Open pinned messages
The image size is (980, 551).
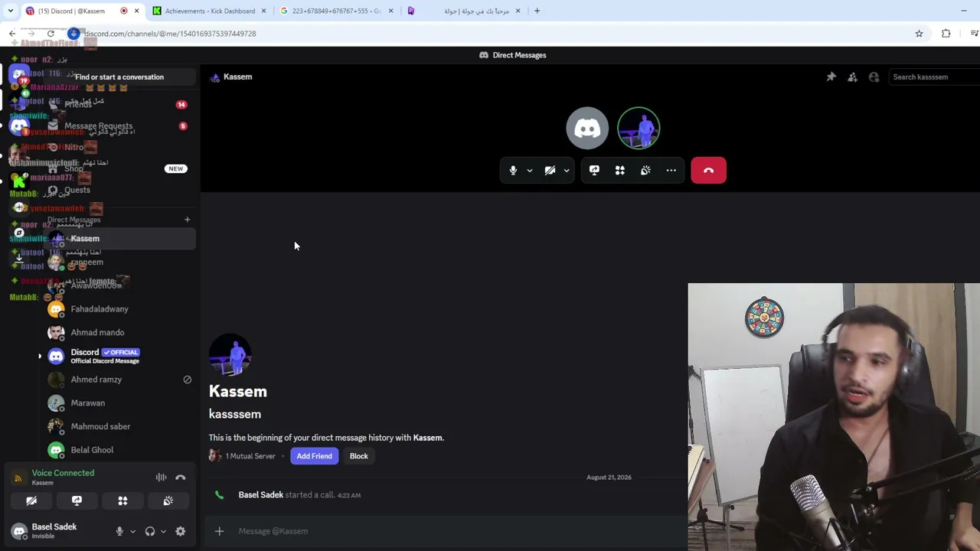[831, 77]
